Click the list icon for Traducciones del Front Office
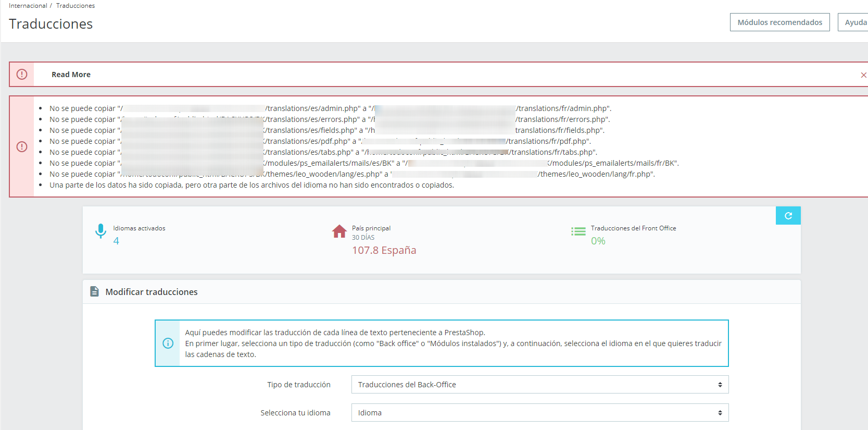The height and width of the screenshot is (430, 868). click(x=578, y=231)
